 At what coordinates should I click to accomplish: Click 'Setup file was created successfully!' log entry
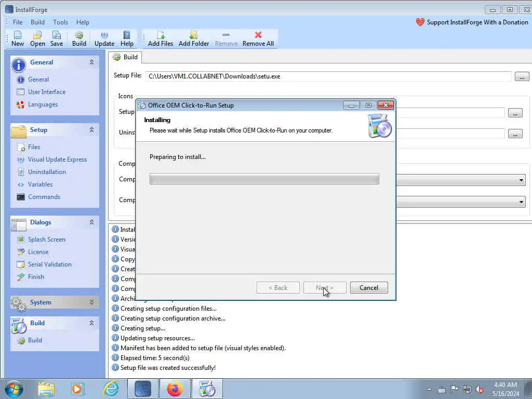click(x=168, y=368)
